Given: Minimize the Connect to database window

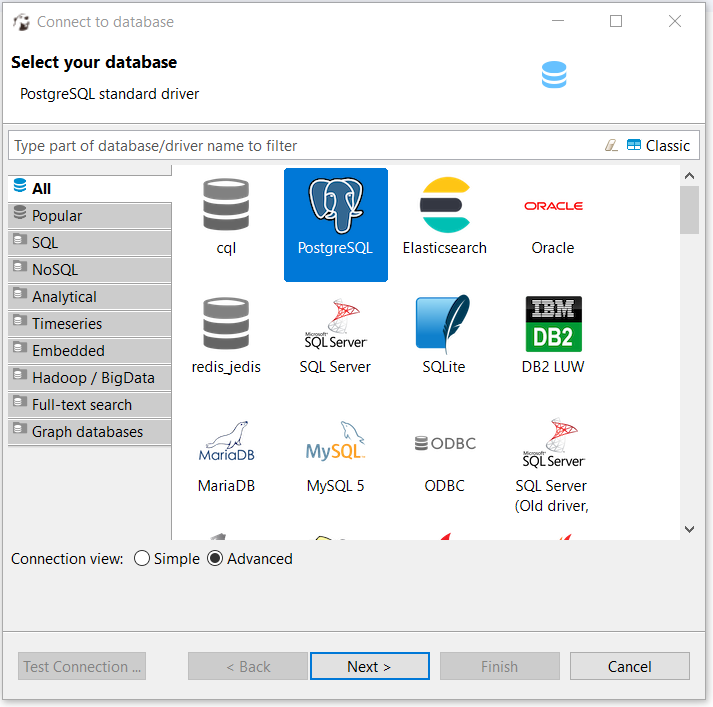Looking at the screenshot, I should [558, 21].
